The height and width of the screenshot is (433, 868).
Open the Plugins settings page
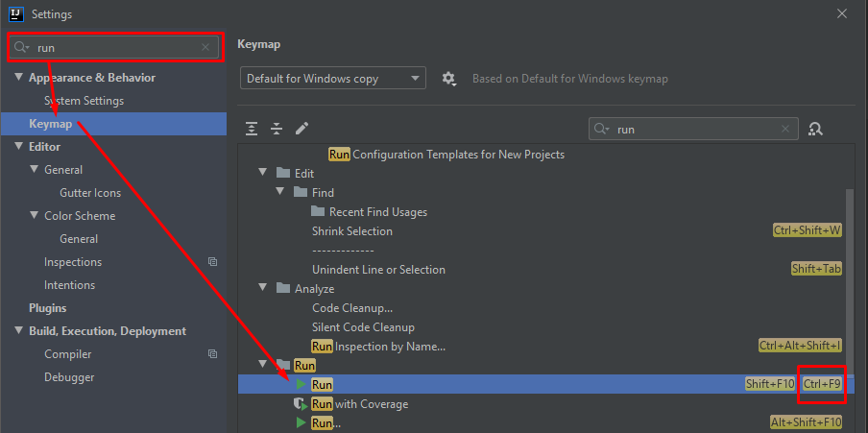48,308
